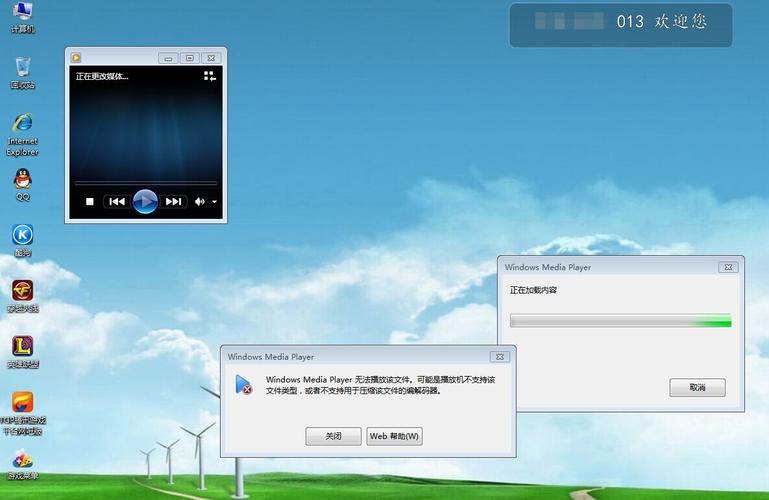The image size is (769, 500).
Task: Close the error message dialog
Action: (x=500, y=357)
